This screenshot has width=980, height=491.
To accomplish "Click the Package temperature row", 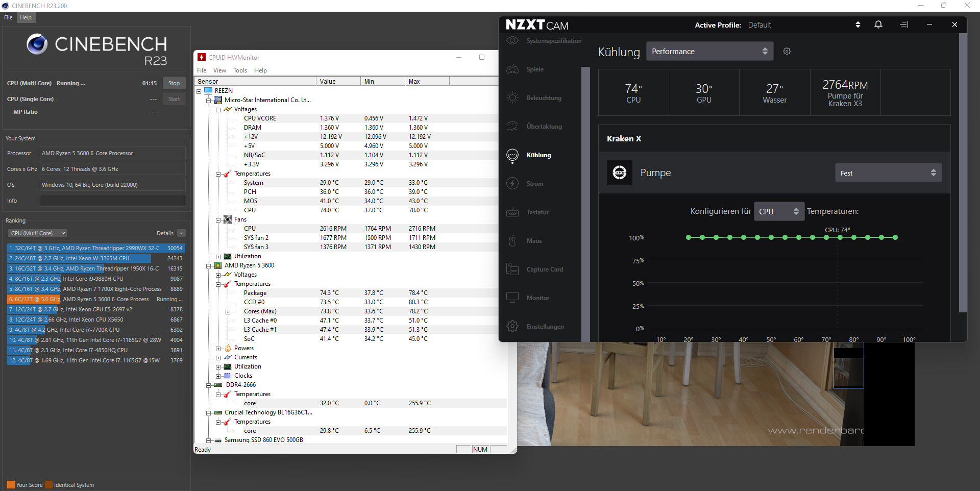I will tap(350, 293).
